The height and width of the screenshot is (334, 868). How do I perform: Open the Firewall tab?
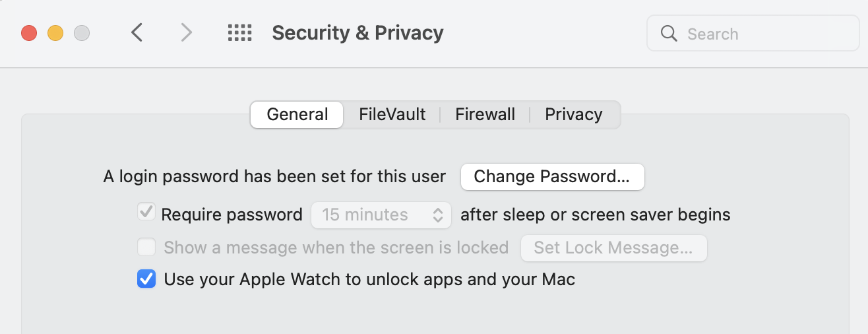(x=485, y=114)
